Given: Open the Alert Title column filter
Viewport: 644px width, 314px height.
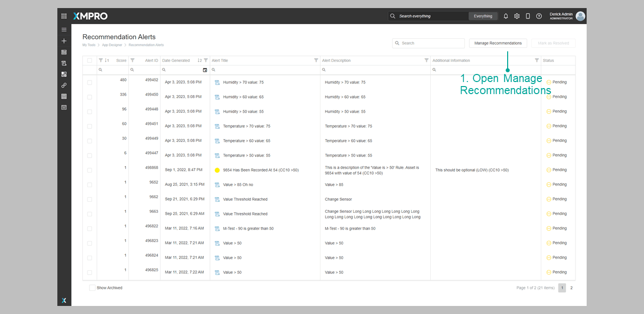Looking at the screenshot, I should 316,60.
